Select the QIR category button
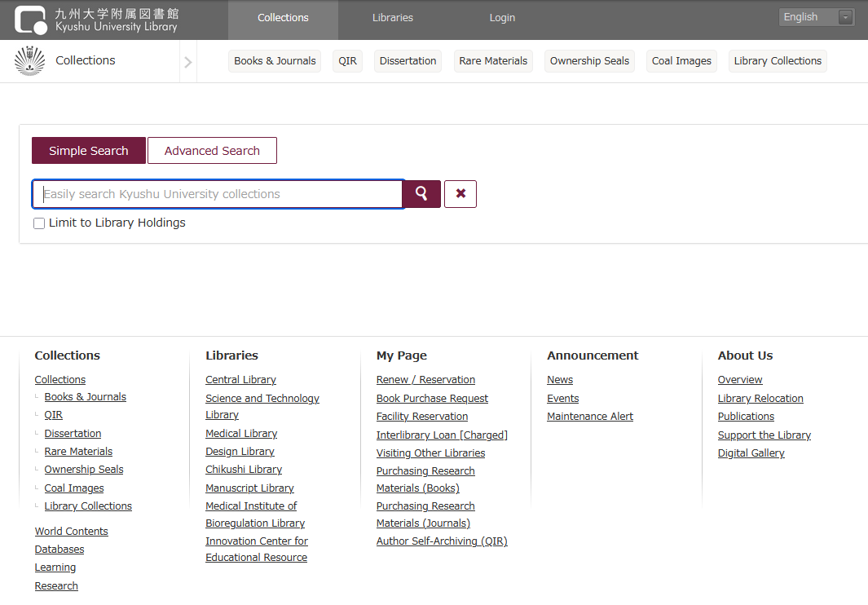868x605 pixels. click(x=348, y=61)
